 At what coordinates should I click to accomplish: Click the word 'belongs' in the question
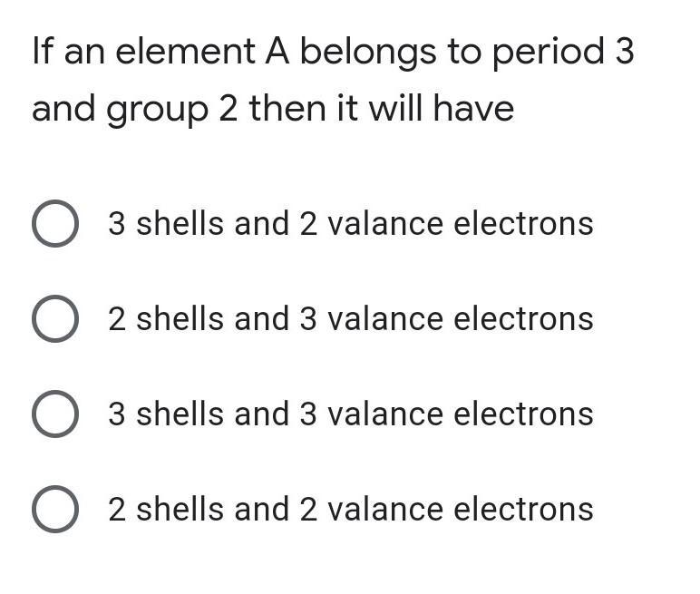coord(368,54)
